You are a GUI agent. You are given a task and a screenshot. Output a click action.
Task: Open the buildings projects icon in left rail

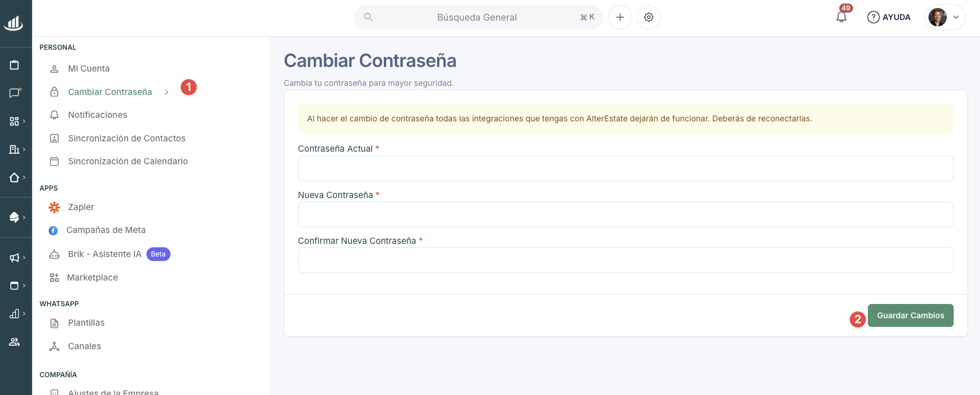pyautogui.click(x=14, y=149)
